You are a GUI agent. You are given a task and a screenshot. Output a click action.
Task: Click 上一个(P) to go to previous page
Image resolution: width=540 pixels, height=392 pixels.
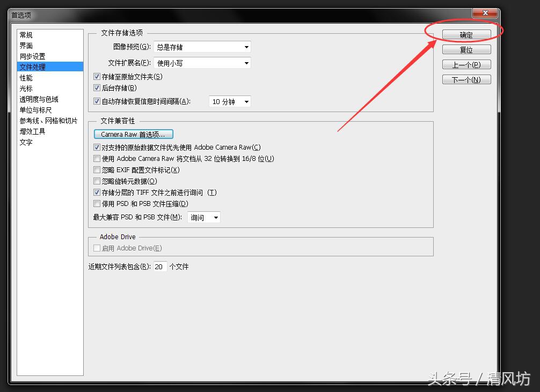click(x=466, y=64)
